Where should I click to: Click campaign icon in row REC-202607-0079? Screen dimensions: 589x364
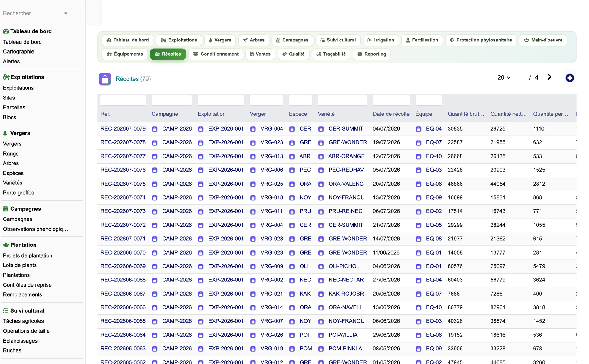155,129
